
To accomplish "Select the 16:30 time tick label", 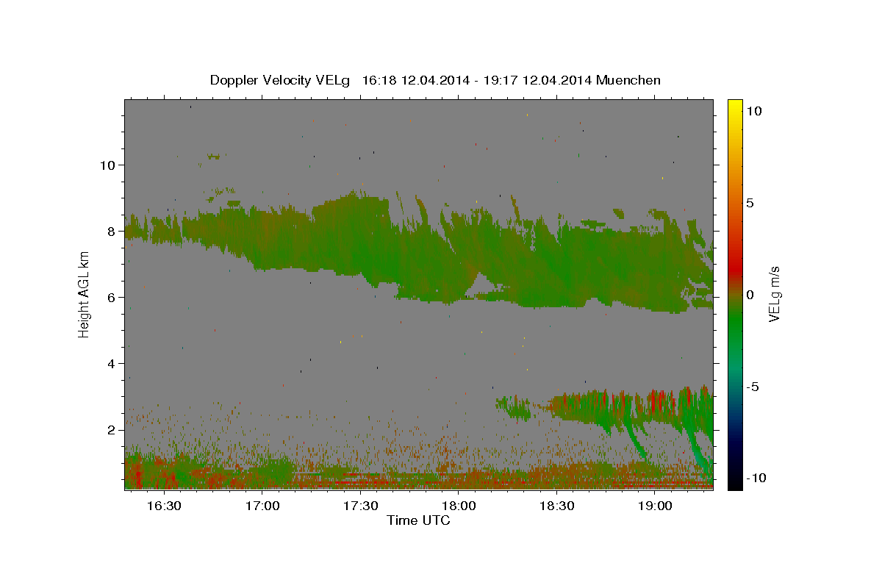I will point(164,506).
